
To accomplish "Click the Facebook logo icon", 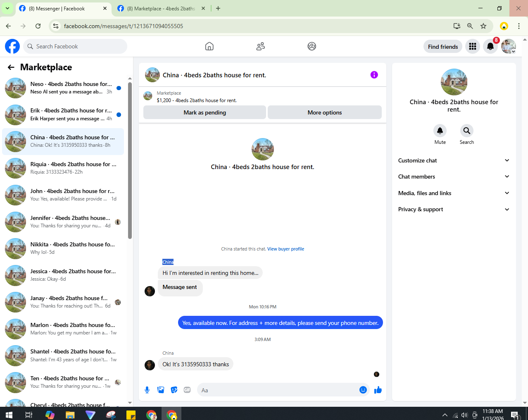I will (x=12, y=46).
